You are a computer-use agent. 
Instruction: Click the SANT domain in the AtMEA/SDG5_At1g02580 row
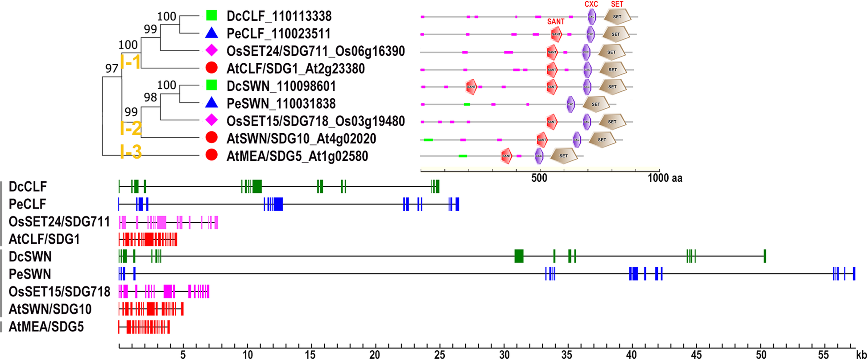507,156
